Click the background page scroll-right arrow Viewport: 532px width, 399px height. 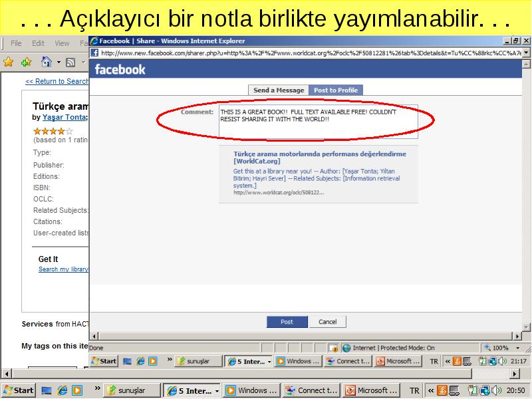[x=515, y=374]
